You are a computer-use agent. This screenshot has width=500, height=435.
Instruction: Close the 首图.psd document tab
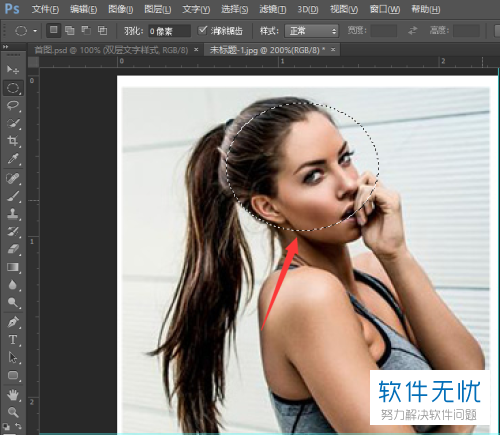click(x=196, y=50)
